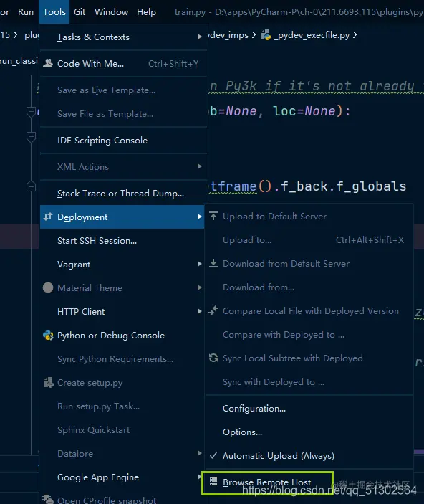424x504 pixels.
Task: Choose Download from... item
Action: click(309, 287)
